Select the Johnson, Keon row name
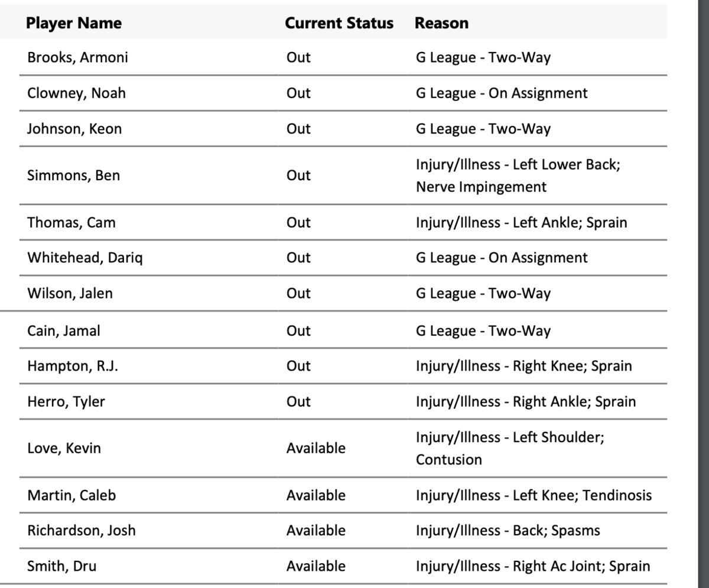The image size is (709, 588). [74, 129]
